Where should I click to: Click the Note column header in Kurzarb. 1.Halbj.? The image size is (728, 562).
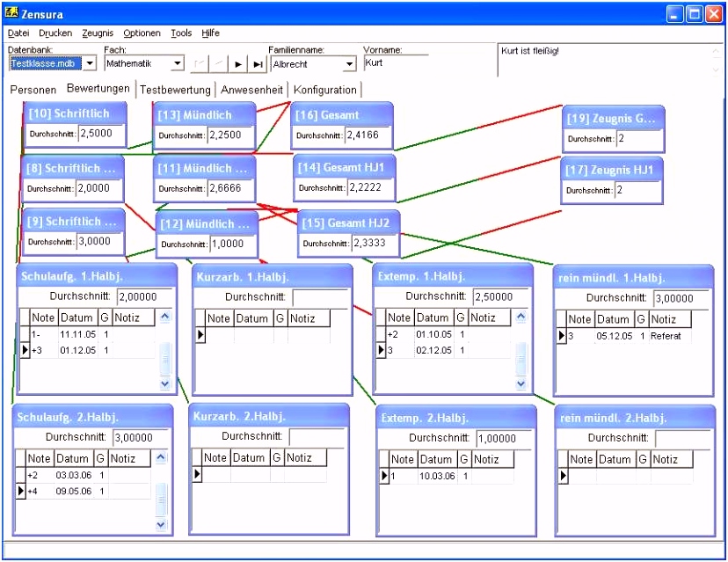[218, 318]
